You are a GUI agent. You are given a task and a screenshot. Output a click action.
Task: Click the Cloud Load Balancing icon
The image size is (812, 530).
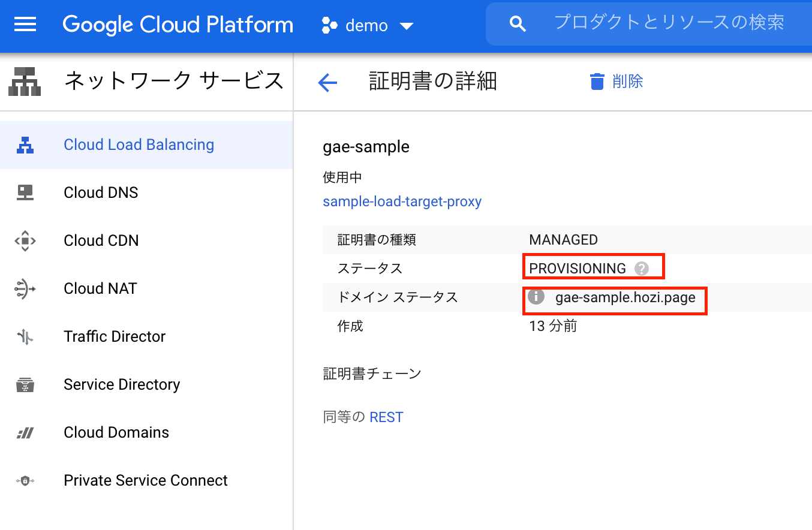coord(25,144)
